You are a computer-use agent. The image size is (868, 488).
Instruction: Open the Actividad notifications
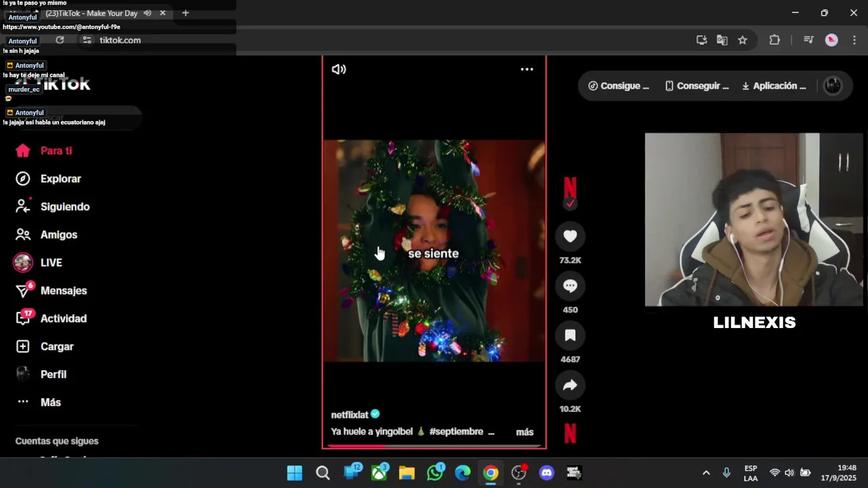[x=51, y=319]
